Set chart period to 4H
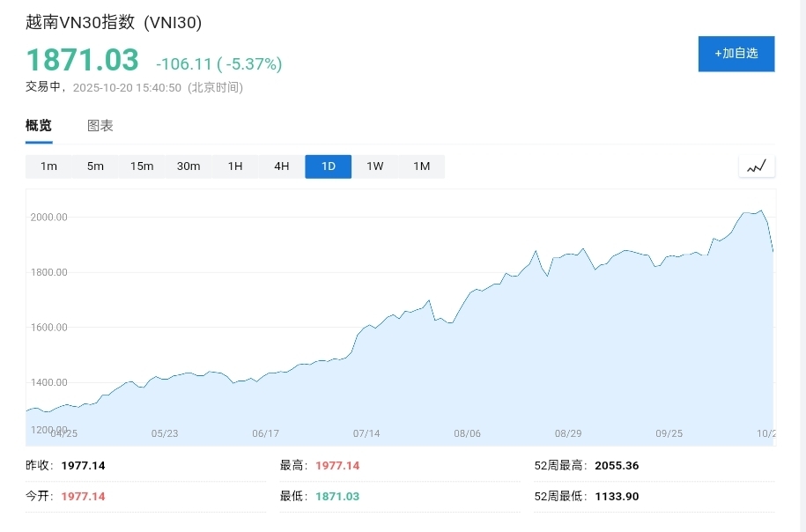The height and width of the screenshot is (532, 806). point(282,166)
